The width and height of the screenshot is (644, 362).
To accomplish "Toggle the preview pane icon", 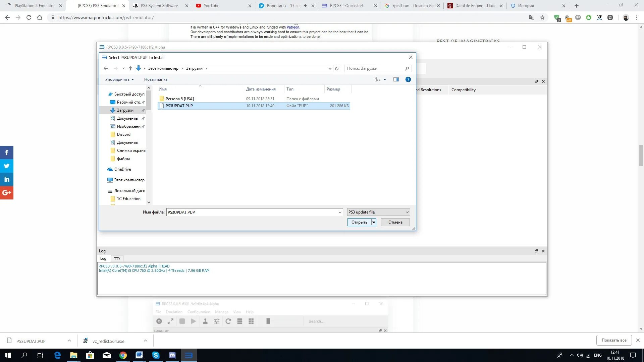I will click(x=396, y=79).
